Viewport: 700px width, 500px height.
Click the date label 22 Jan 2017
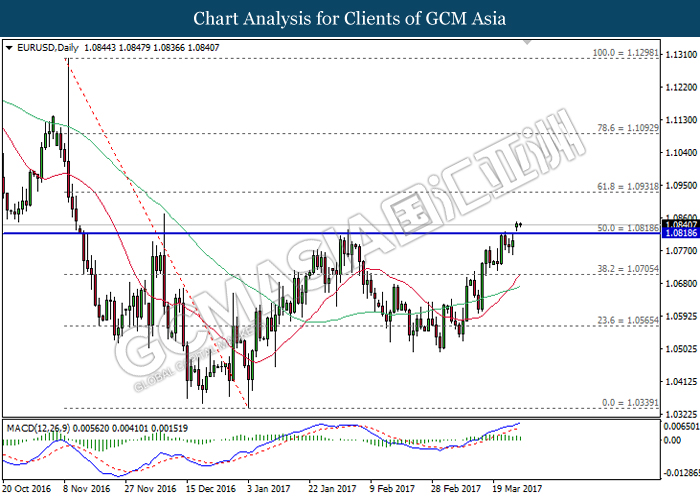pyautogui.click(x=332, y=489)
